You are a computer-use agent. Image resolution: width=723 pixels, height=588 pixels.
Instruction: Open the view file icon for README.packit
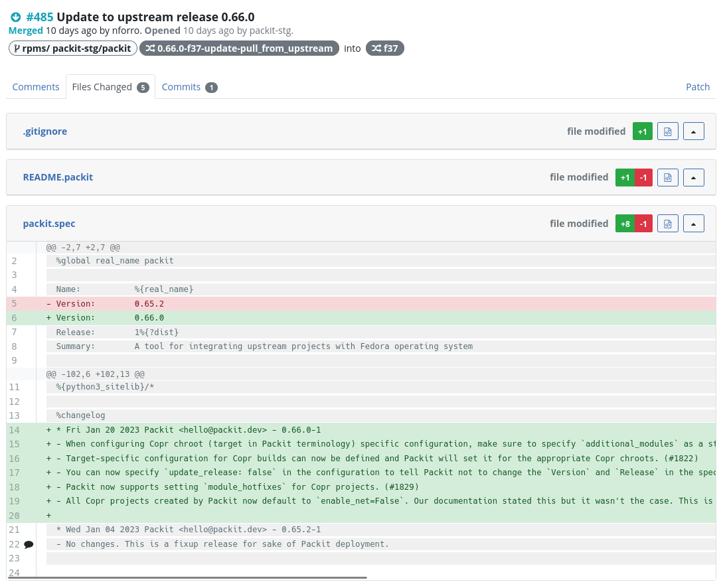pos(668,177)
